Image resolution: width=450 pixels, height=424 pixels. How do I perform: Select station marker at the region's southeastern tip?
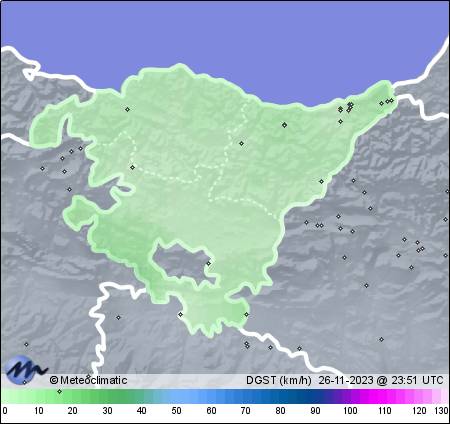(246, 314)
